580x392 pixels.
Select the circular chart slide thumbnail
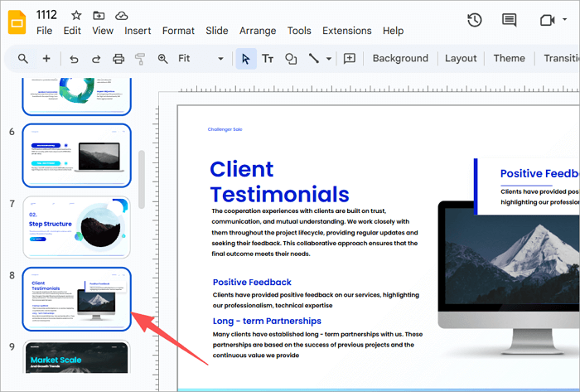tap(76, 96)
